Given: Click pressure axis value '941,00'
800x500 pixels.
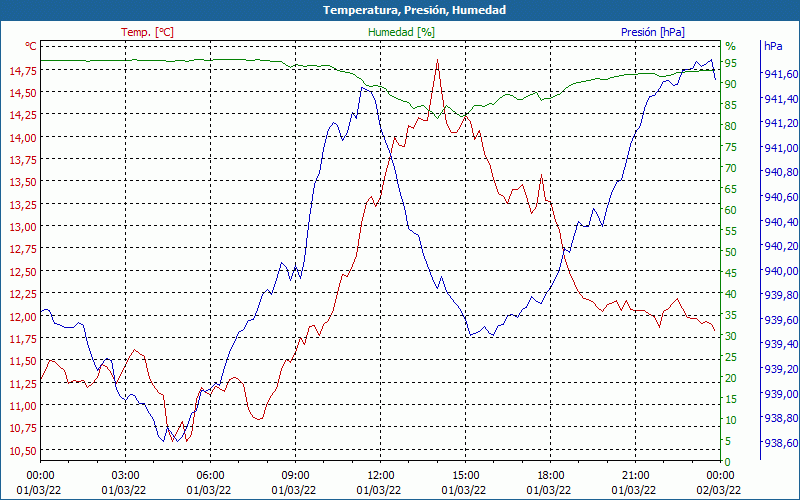Looking at the screenshot, I should 782,148.
